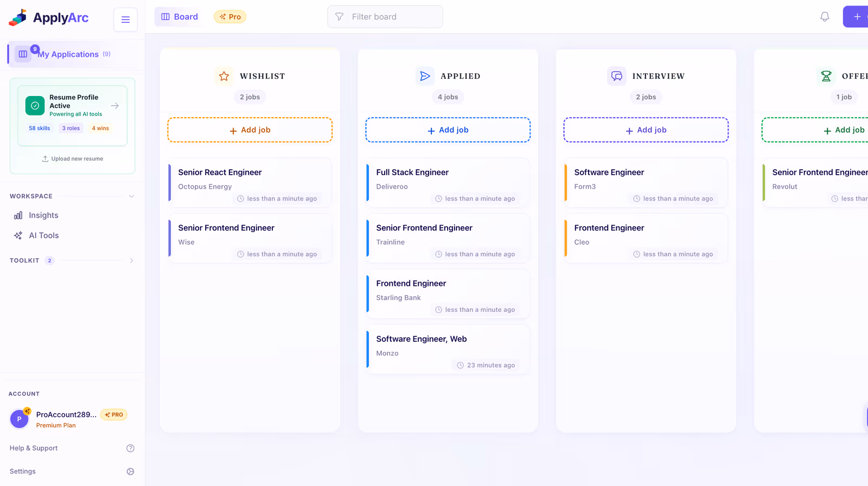The width and height of the screenshot is (868, 486).
Task: Click the clock icon on Deliveroo card
Action: [438, 199]
